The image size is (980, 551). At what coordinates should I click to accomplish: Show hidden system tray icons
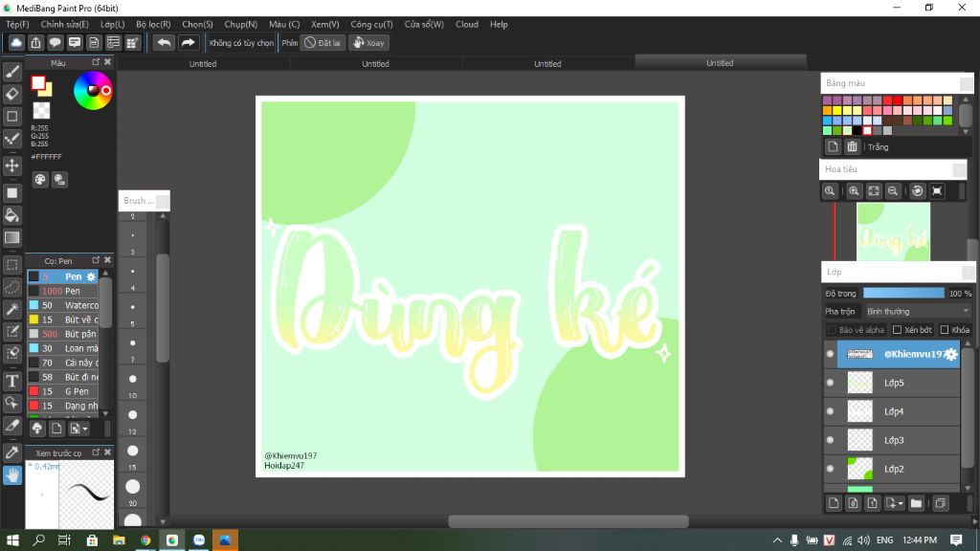(777, 540)
